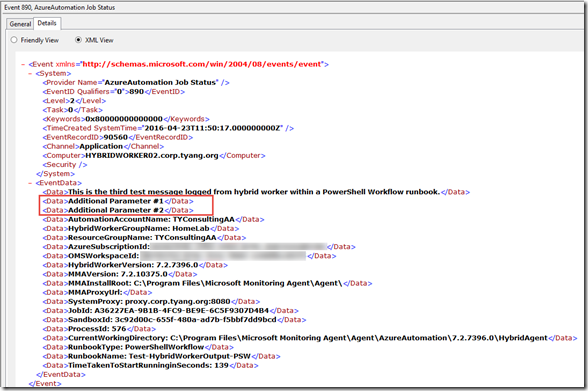Switch to the General tab
Screen dimensions: 588x391
(20, 24)
